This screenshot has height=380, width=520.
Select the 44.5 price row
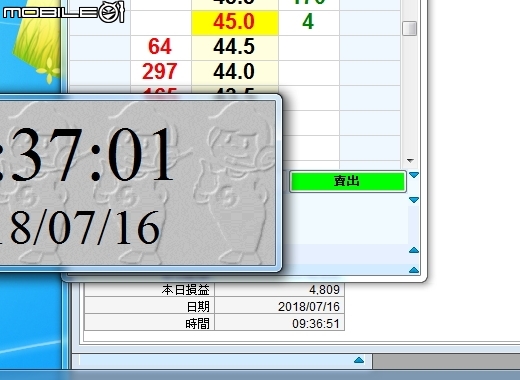(235, 47)
